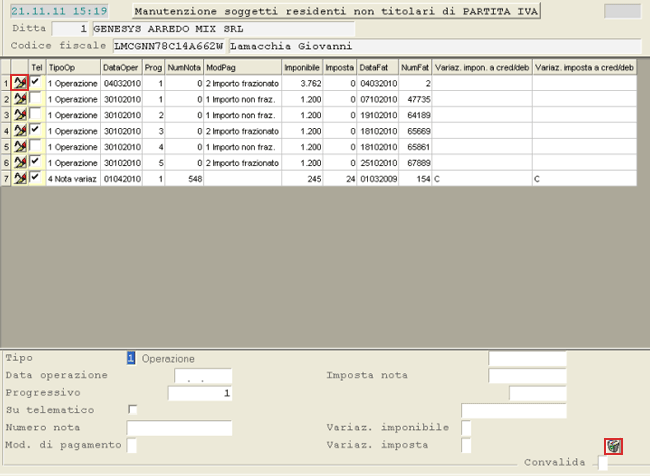Image resolution: width=650 pixels, height=476 pixels.
Task: Click the Imposta nota input field
Action: 527,376
